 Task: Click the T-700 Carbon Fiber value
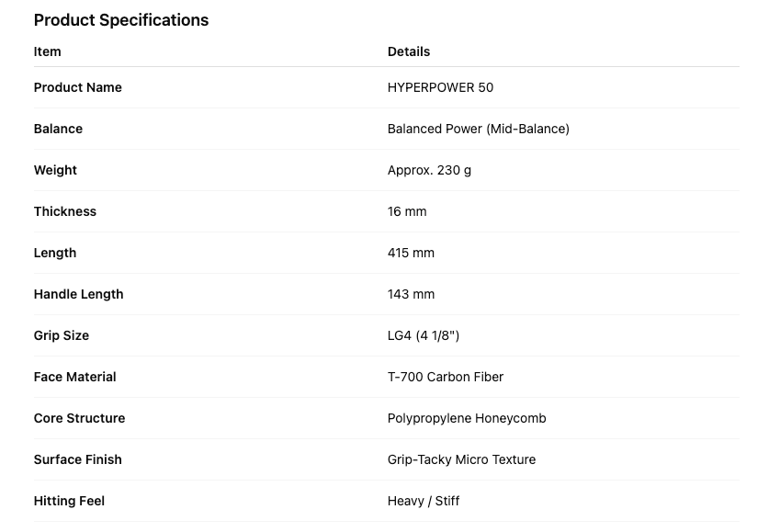pos(446,377)
